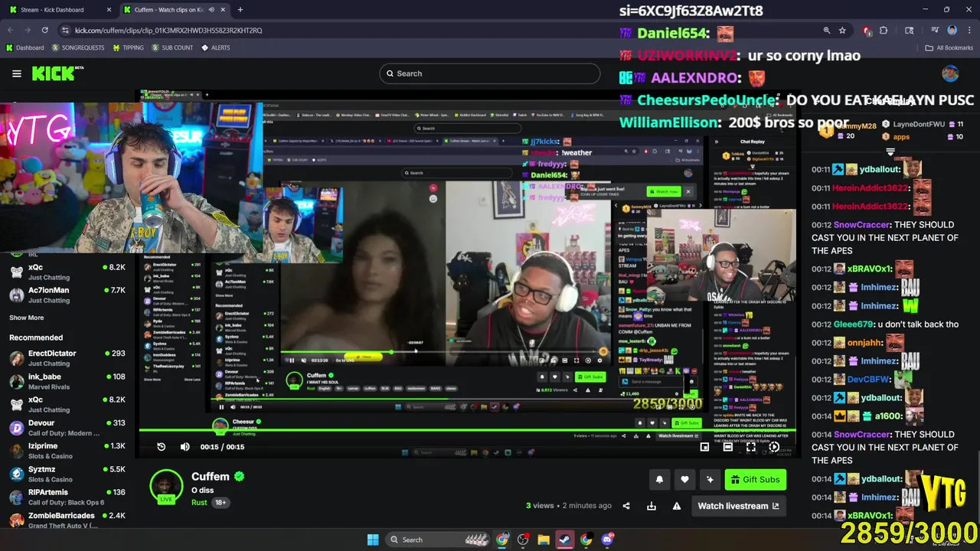Open the Dashboard bookmark

coord(25,47)
